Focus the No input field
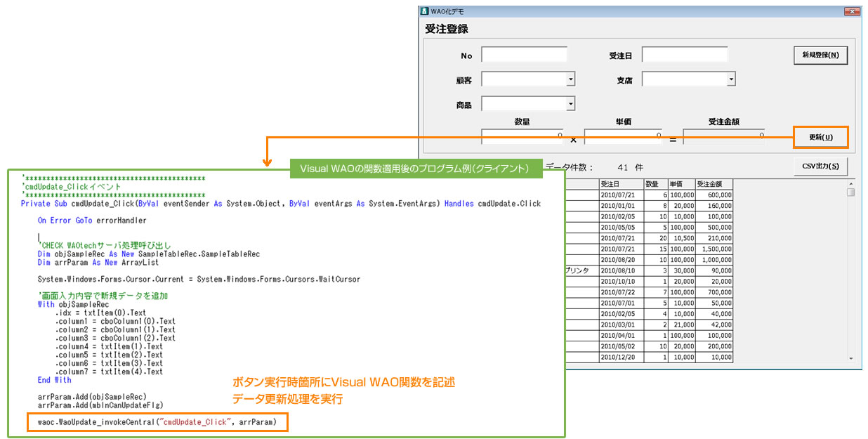 point(523,55)
